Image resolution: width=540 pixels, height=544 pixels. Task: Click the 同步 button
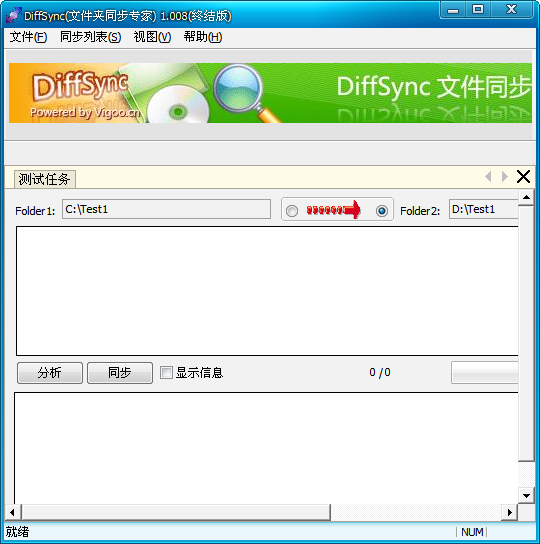pos(120,373)
